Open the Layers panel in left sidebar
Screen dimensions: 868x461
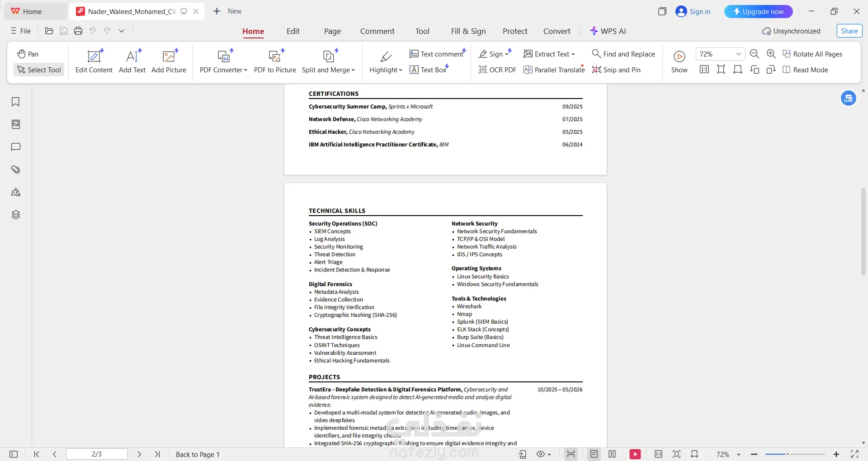click(16, 215)
